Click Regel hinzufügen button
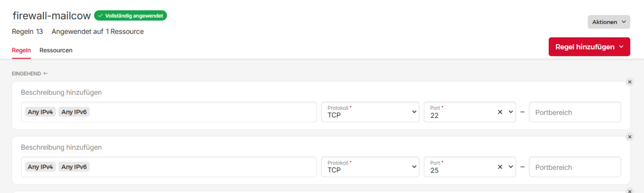The image size is (644, 193). coord(589,47)
